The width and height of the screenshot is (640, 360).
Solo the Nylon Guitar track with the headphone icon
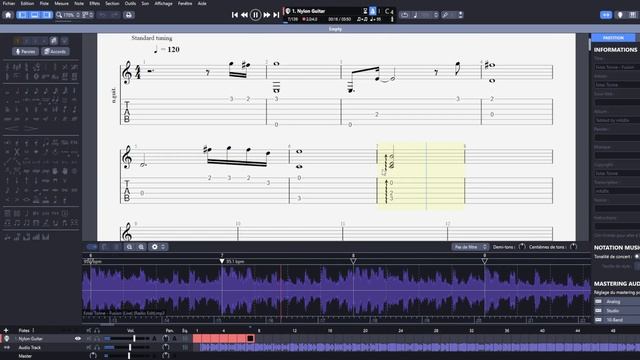[x=97, y=339]
